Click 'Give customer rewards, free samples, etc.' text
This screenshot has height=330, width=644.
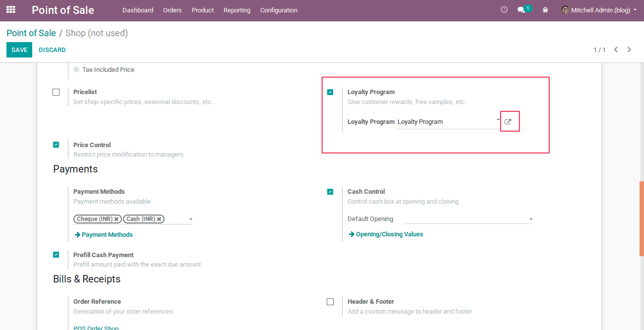[407, 102]
